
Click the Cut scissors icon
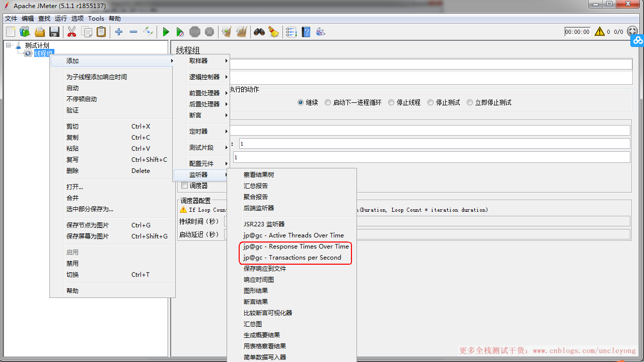(x=71, y=32)
